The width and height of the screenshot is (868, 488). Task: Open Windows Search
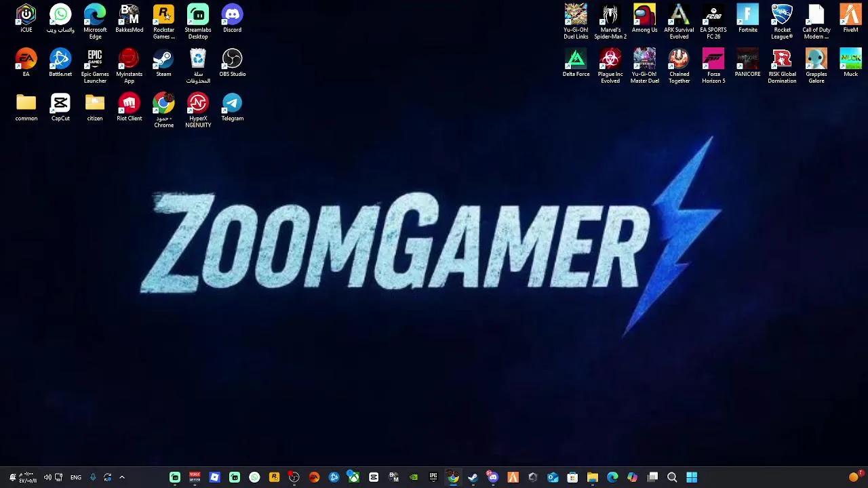coord(672,477)
